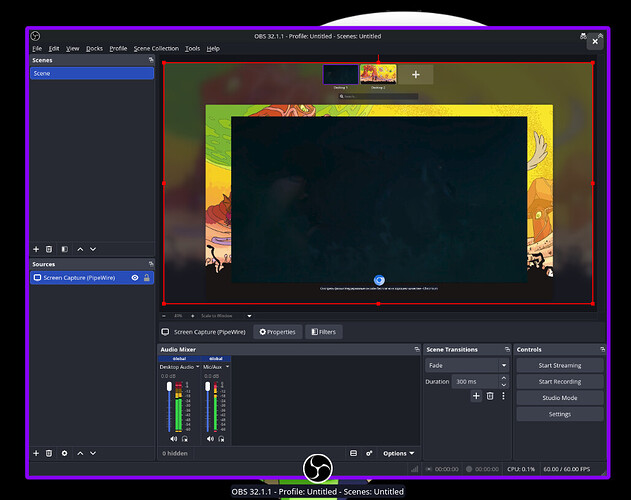Toggle Mic/Aux monitoring headphones
The width and height of the screenshot is (631, 500).
(221, 438)
